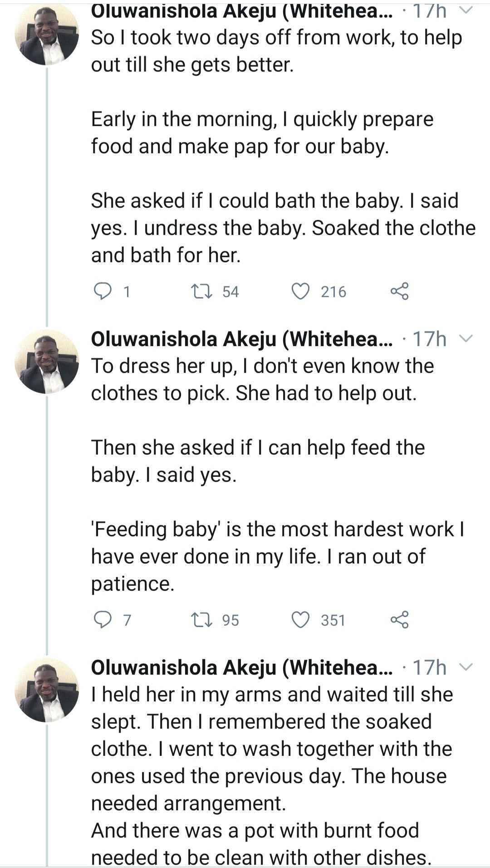Like the tweet with 216 likes
Screen dimensions: 490x868
pos(300,291)
